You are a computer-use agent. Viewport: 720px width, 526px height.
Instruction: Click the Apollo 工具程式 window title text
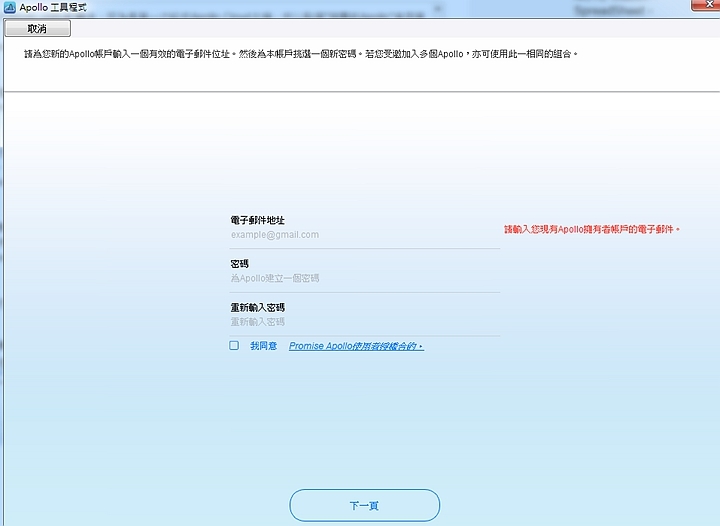click(54, 8)
